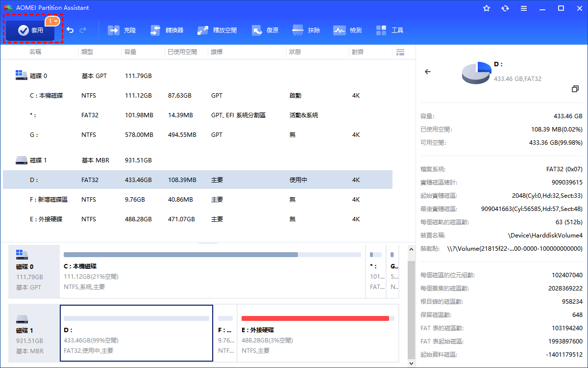The width and height of the screenshot is (588, 368).
Task: Sort by 對齊 column header
Action: [358, 52]
